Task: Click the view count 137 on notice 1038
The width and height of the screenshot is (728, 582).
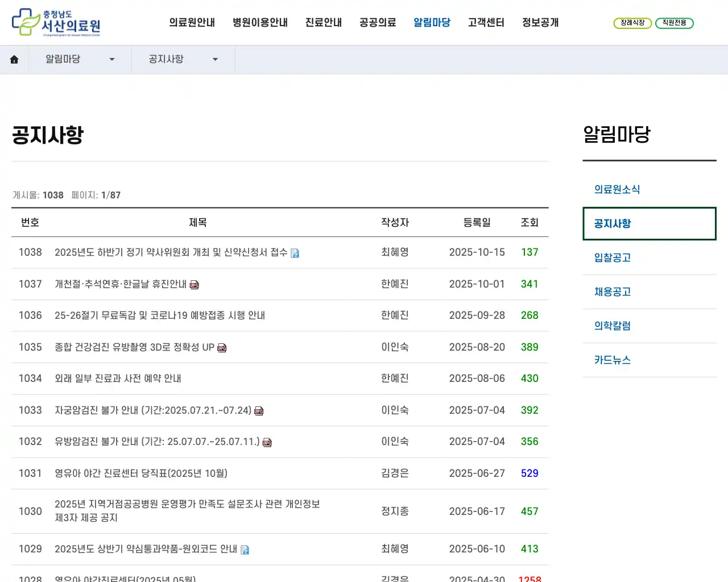Action: coord(530,252)
